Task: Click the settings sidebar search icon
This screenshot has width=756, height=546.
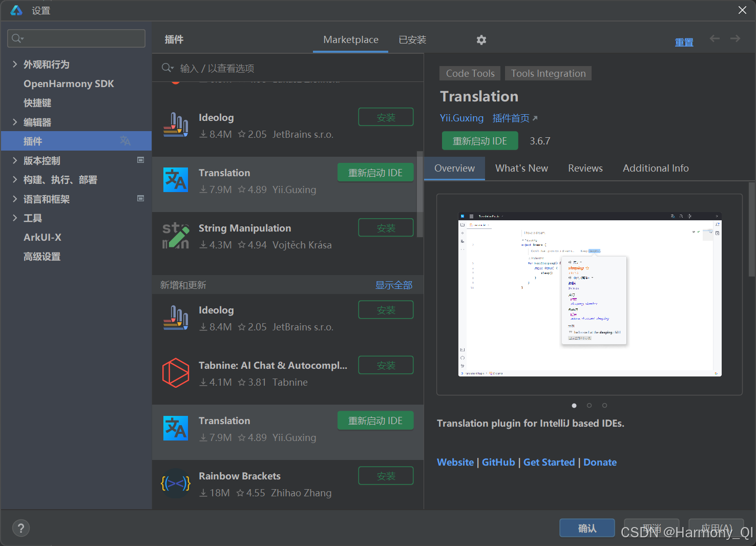Action: tap(18, 38)
